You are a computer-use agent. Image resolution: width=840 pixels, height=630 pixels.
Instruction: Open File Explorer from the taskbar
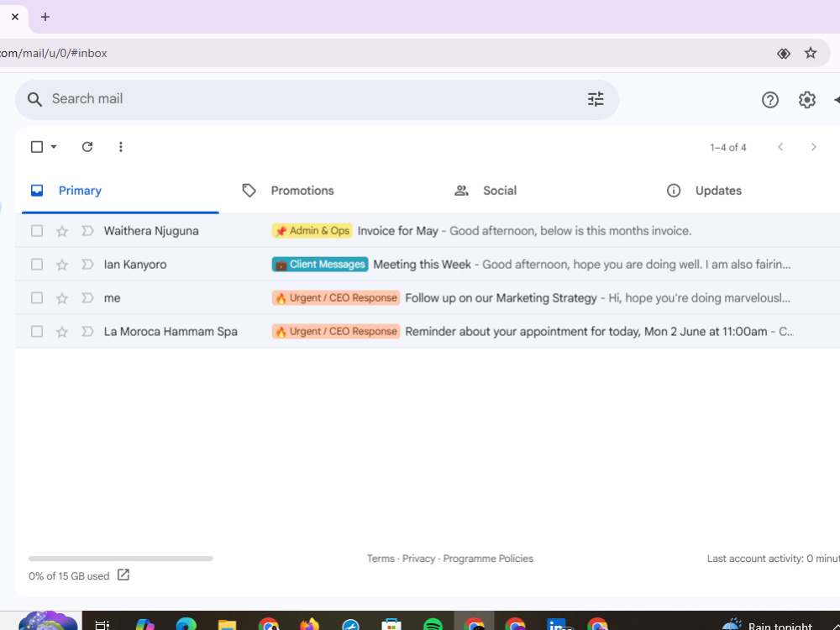[227, 624]
